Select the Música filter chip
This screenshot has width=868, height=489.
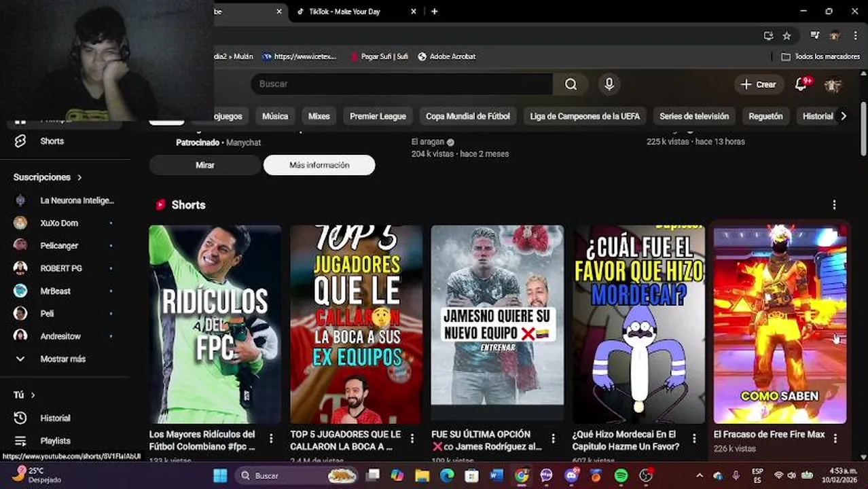pos(275,116)
